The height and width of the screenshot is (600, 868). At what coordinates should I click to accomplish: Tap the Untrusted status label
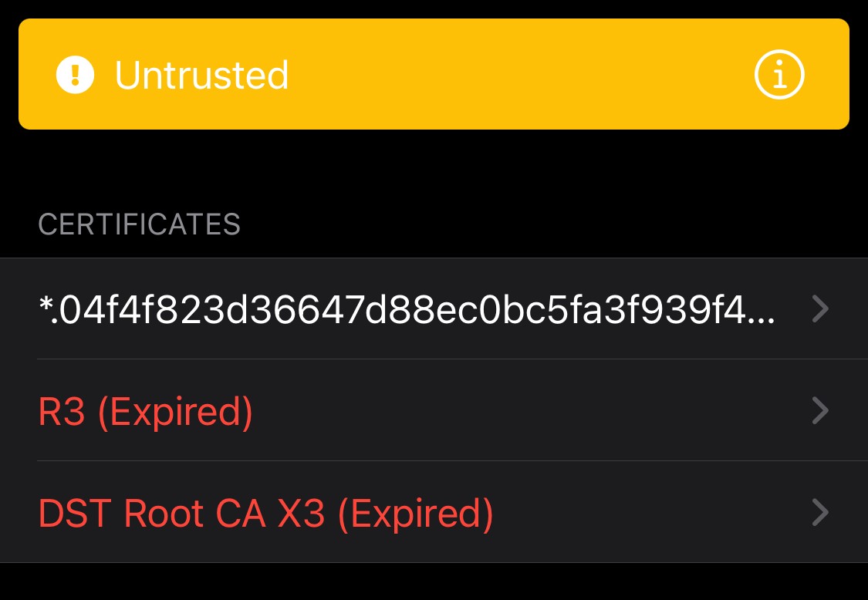tap(201, 76)
